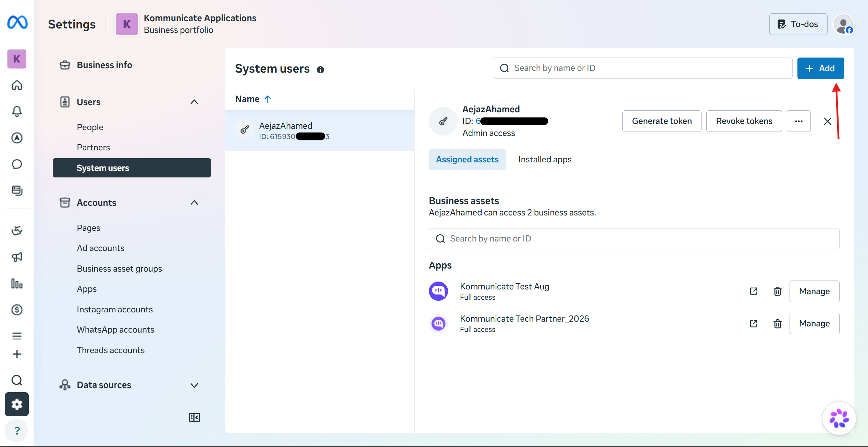Sort by Name ascending arrow
Screen dimensions: 868x447
268,99
